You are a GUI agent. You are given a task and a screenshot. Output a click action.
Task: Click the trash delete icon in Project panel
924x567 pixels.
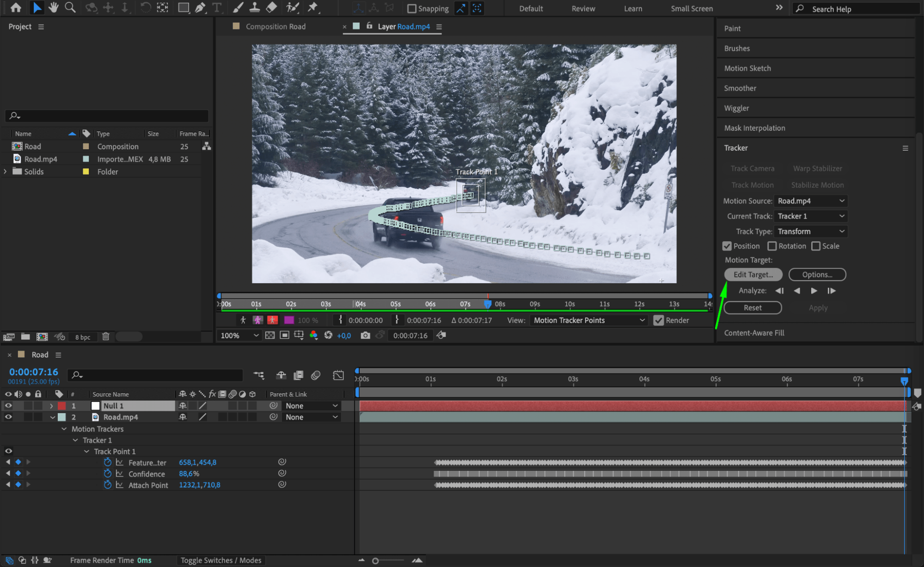[106, 337]
